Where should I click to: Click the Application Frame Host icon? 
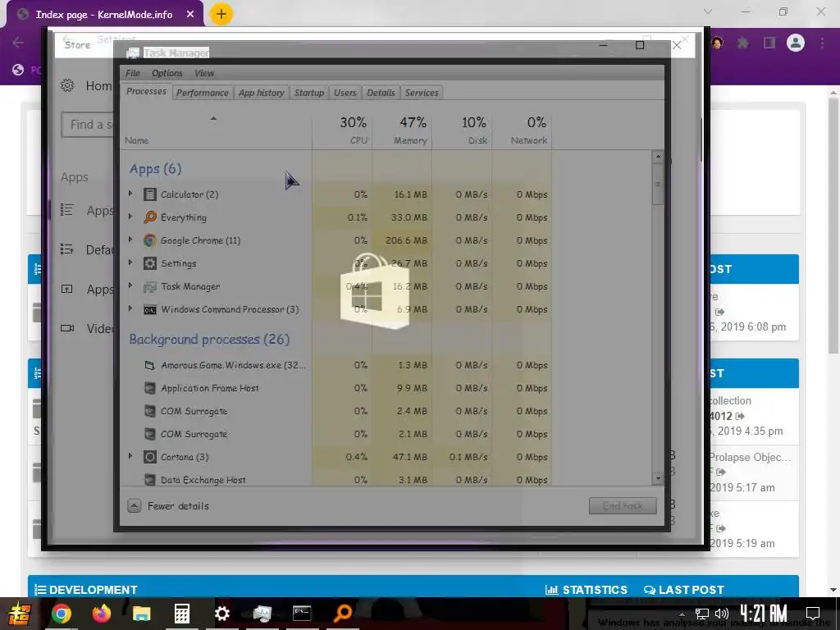coord(150,388)
